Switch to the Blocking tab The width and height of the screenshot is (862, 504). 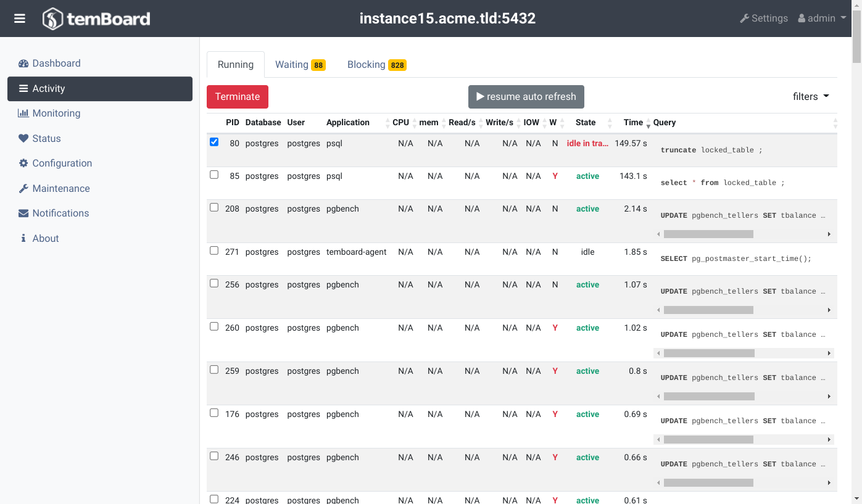376,65
